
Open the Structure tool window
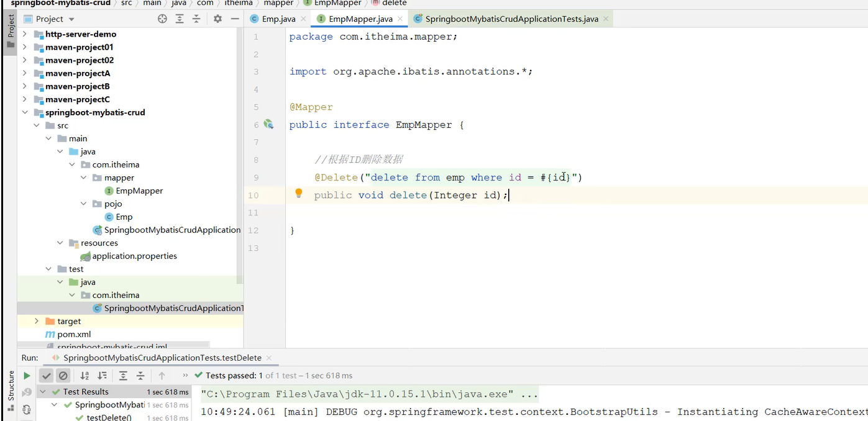point(11,391)
